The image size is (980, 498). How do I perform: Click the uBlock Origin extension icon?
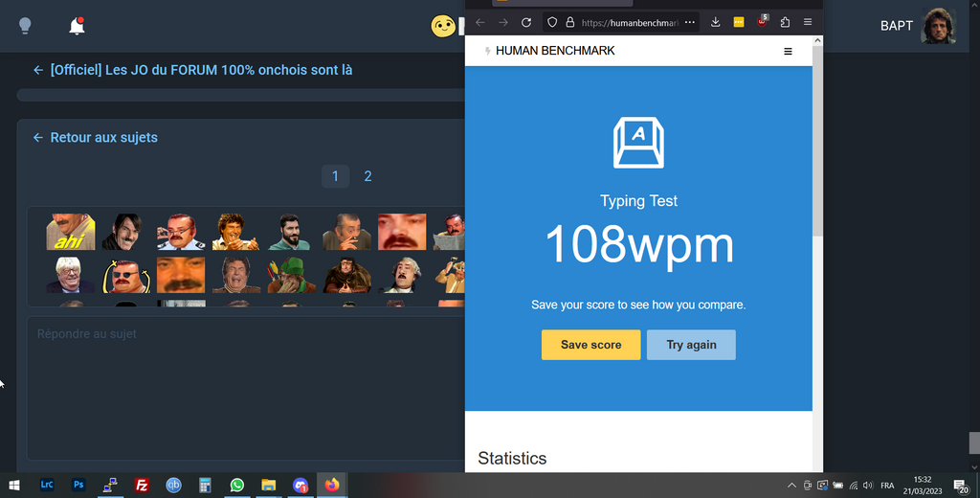click(x=763, y=22)
